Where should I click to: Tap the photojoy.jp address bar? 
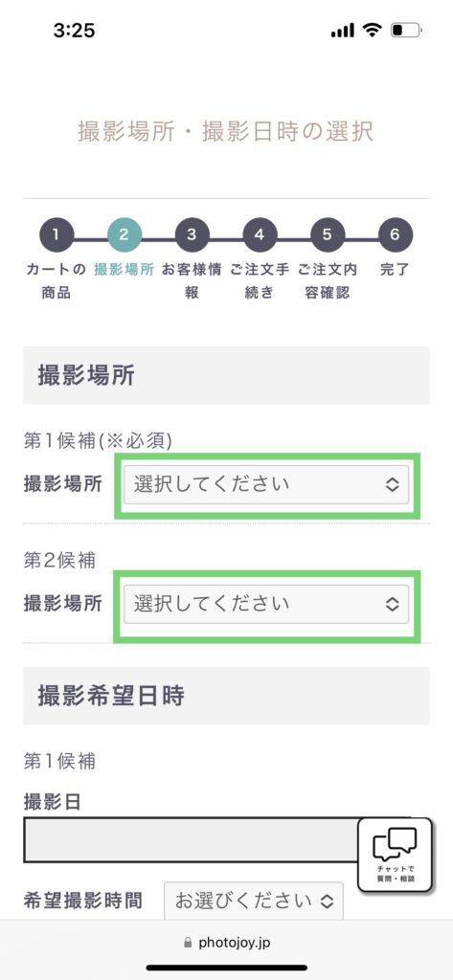click(226, 943)
